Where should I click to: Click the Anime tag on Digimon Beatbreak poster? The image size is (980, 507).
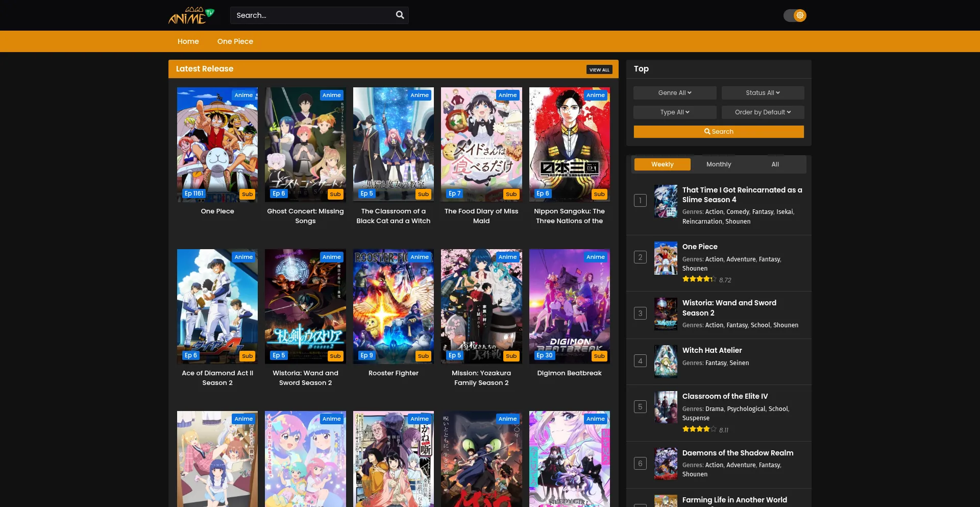(596, 257)
